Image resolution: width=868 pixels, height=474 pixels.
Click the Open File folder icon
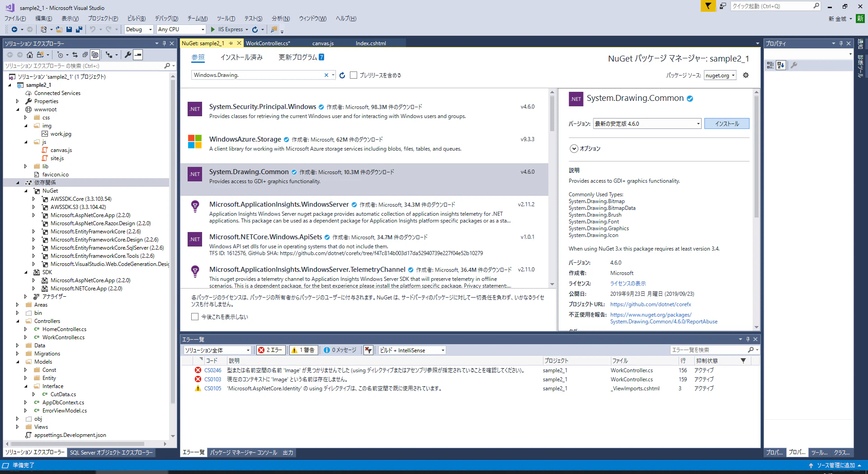point(59,29)
